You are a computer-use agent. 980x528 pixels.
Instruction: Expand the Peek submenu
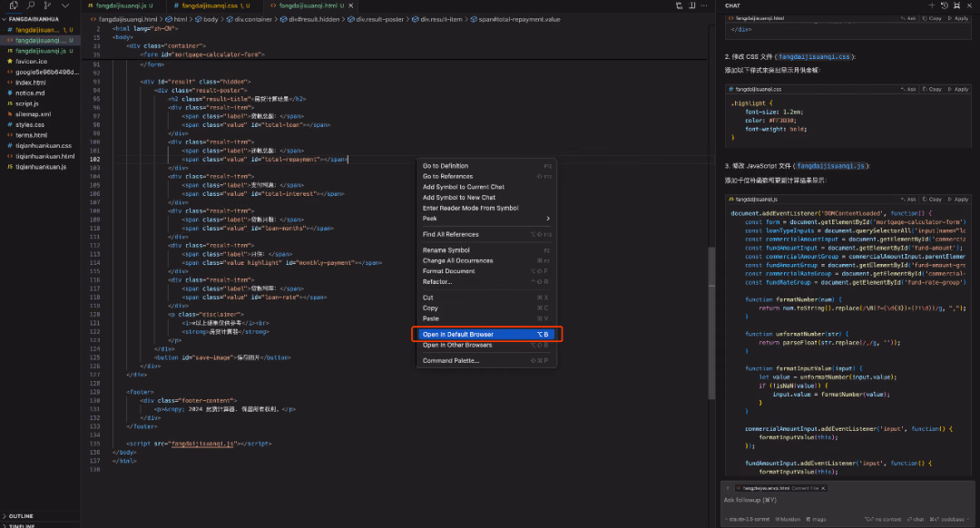[486, 218]
